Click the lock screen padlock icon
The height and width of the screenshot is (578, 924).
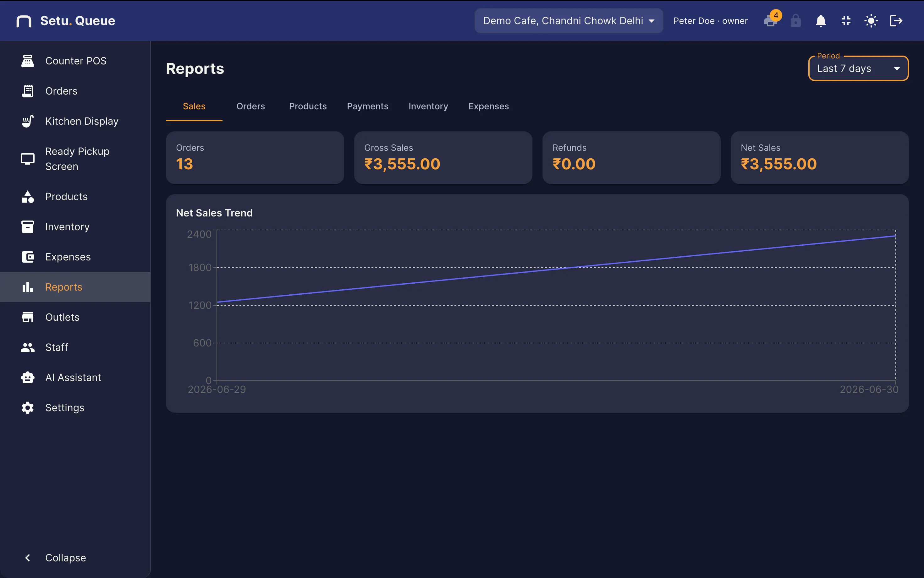coord(795,21)
